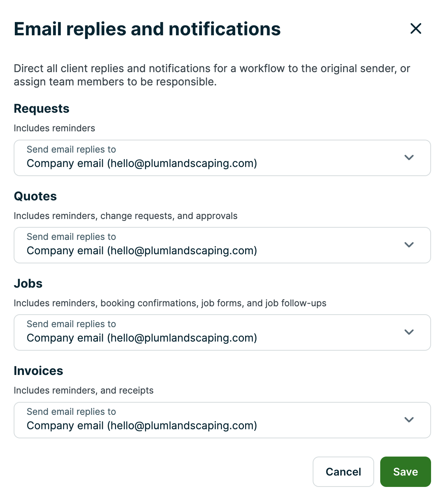The width and height of the screenshot is (447, 504).
Task: Click the Requests section heading
Action: (41, 109)
